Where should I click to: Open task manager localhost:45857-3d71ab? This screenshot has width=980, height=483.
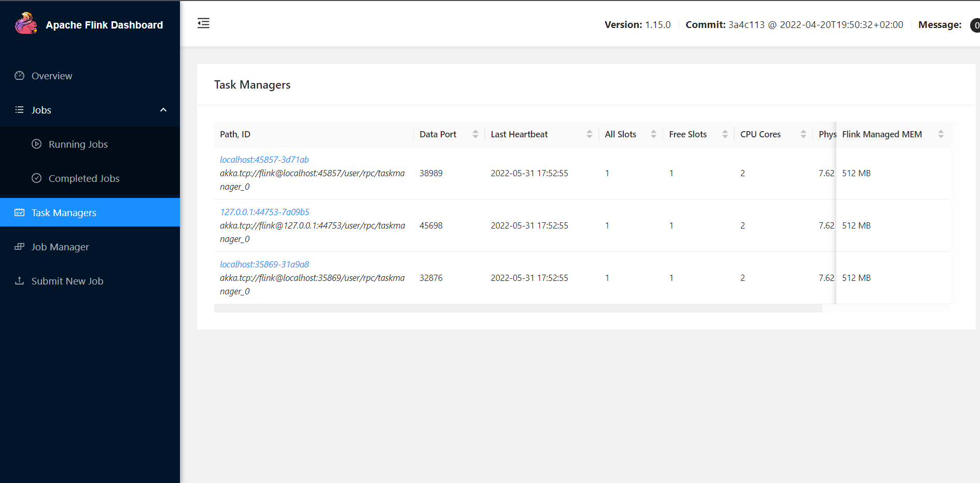point(264,160)
